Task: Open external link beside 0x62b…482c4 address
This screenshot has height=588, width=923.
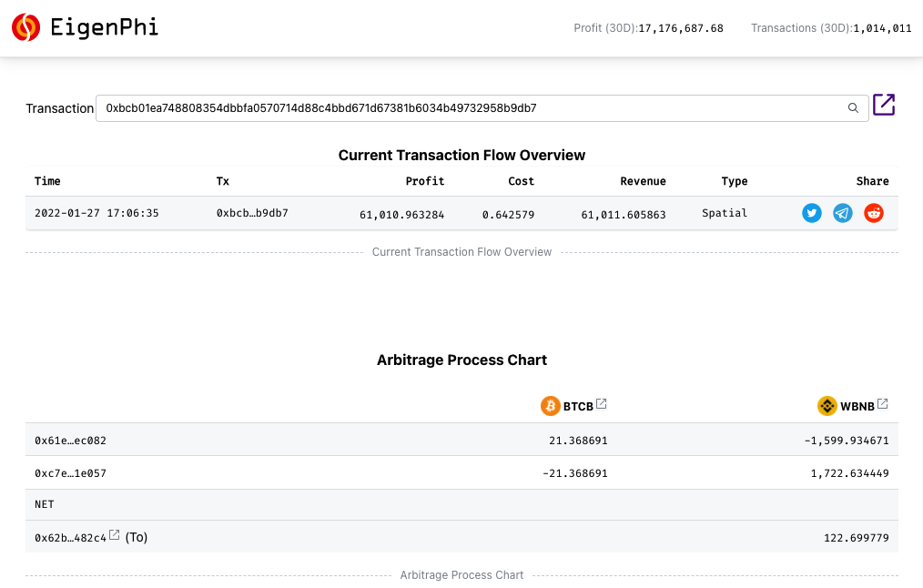Action: coord(113,533)
